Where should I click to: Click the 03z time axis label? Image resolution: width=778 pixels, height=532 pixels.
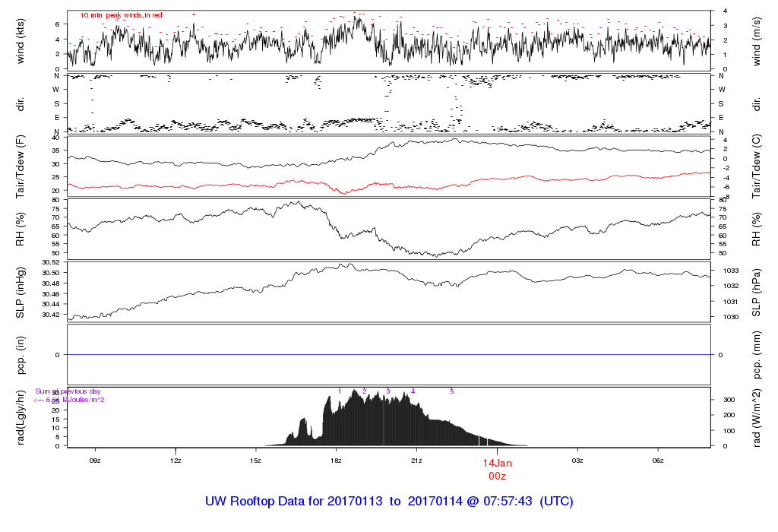point(577,459)
